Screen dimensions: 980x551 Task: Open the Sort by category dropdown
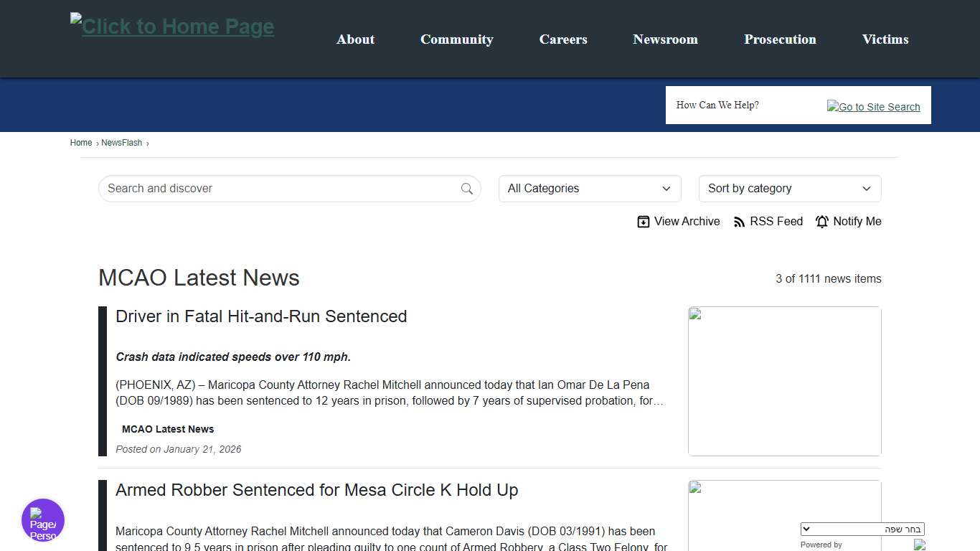pyautogui.click(x=789, y=188)
